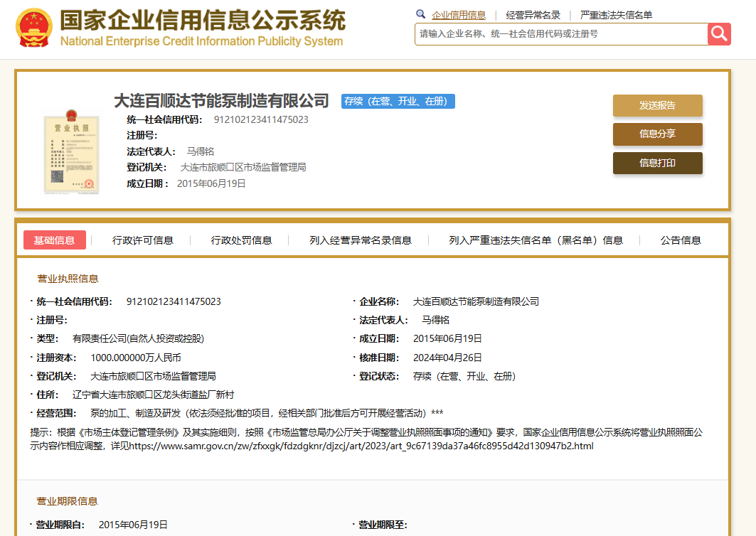Viewport: 756px width, 536px height.
Task: Click the 国家企业信用信息公示系统 site title
Action: [202, 21]
